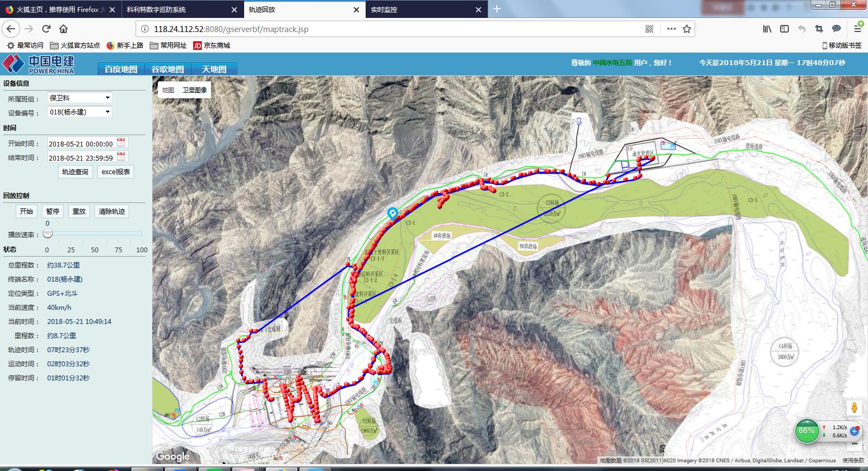Select the 谷歌地图 tab
Image resolution: width=868 pixels, height=471 pixels.
[168, 69]
